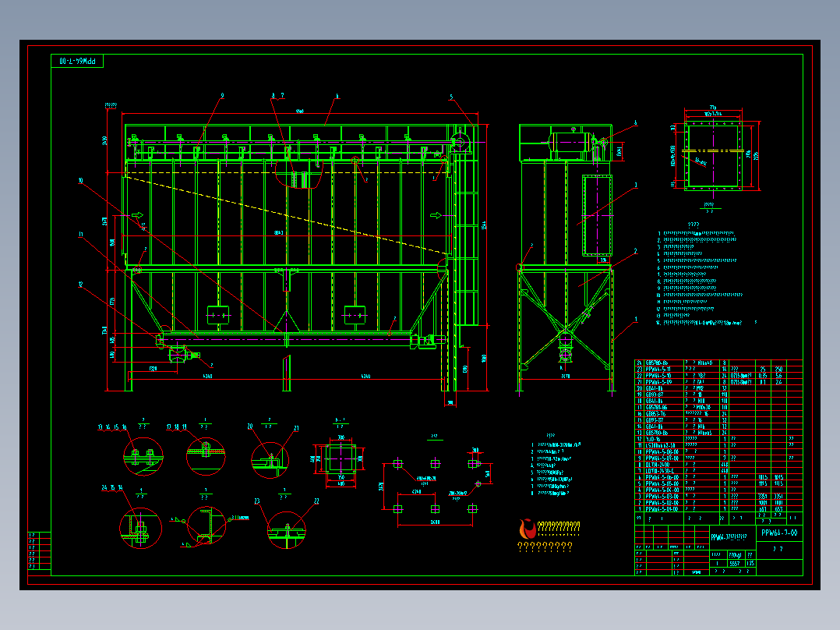Click the right airflow arrow in main view
The image size is (840, 630).
pyautogui.click(x=436, y=215)
